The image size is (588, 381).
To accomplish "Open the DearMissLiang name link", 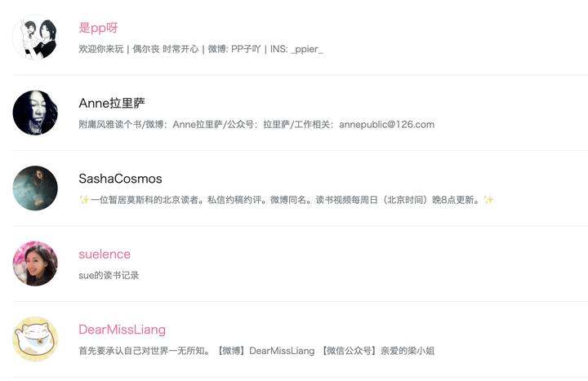I will coord(122,330).
